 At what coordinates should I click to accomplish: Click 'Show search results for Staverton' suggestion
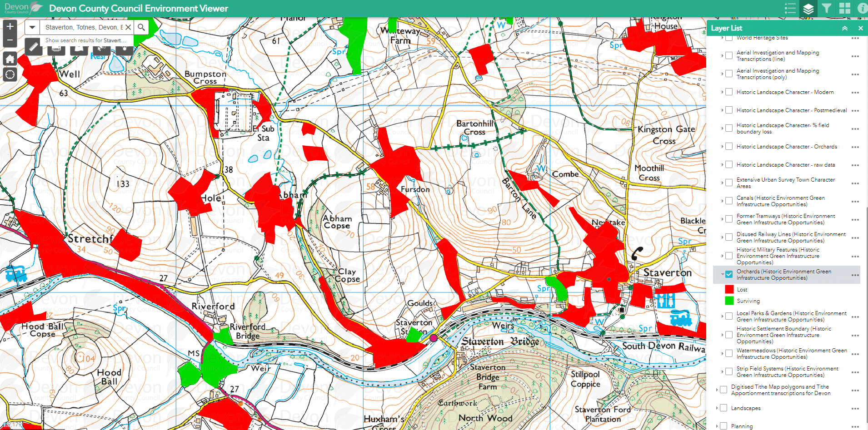click(85, 40)
